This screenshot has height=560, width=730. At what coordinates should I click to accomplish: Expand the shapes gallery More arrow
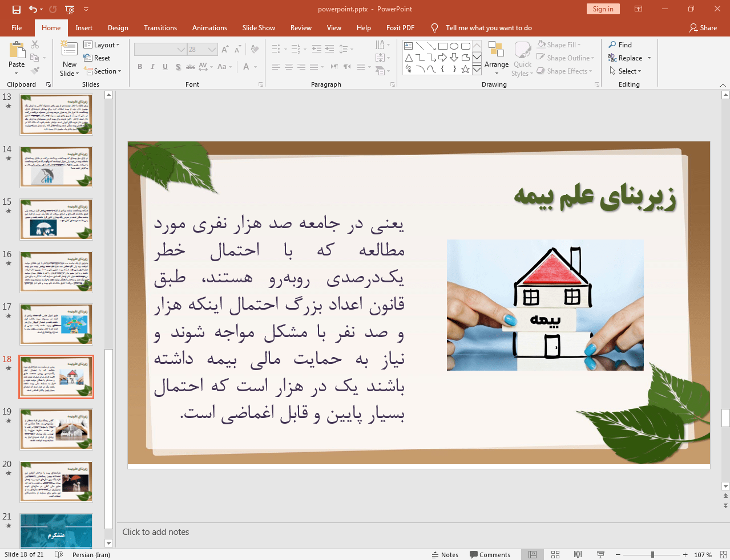pyautogui.click(x=477, y=69)
